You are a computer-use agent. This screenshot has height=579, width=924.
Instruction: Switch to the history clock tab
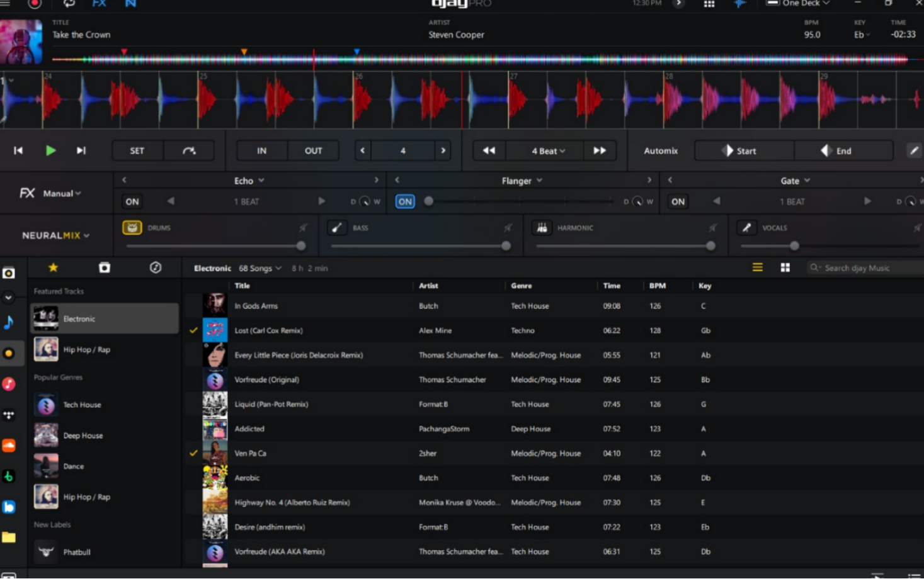tap(156, 267)
